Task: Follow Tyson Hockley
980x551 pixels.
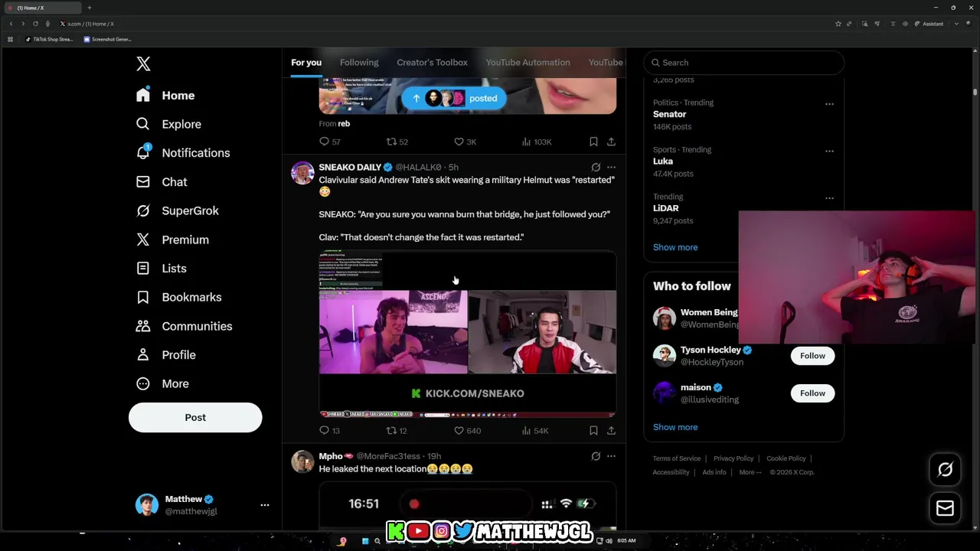Action: [812, 356]
